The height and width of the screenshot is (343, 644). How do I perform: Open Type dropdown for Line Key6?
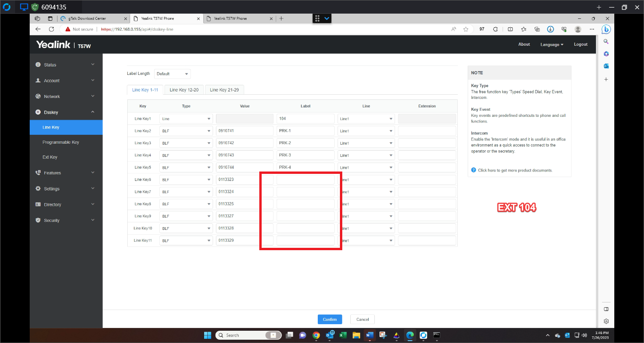(x=186, y=180)
